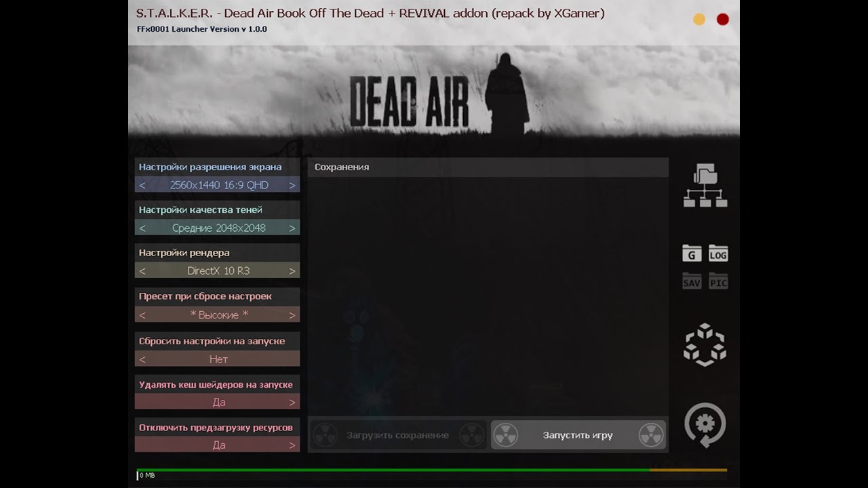868x488 pixels.
Task: Click Загрузить сохранение button
Action: click(398, 435)
